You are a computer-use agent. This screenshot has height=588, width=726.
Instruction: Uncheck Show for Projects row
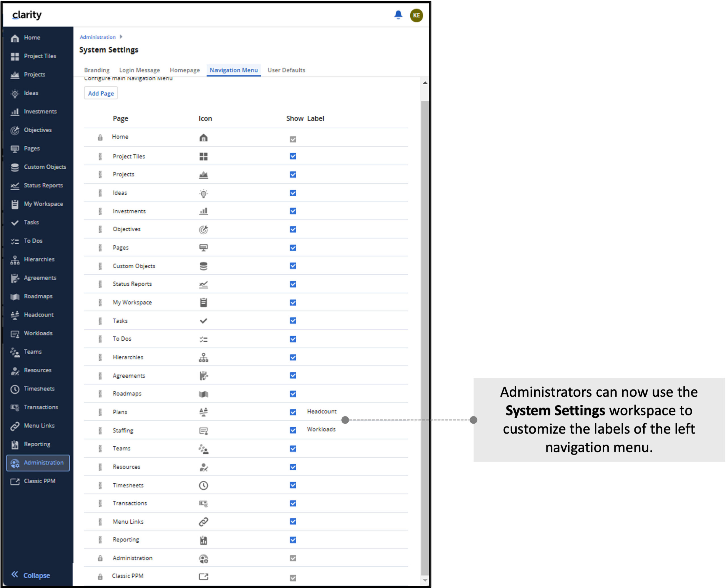click(x=293, y=175)
